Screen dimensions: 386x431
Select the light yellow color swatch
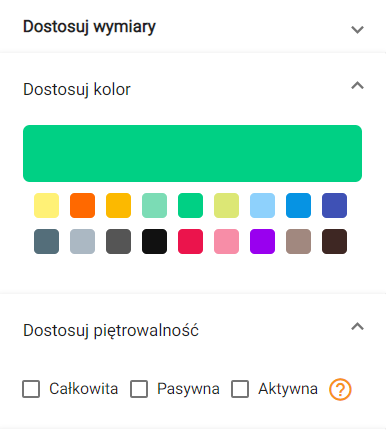click(46, 205)
